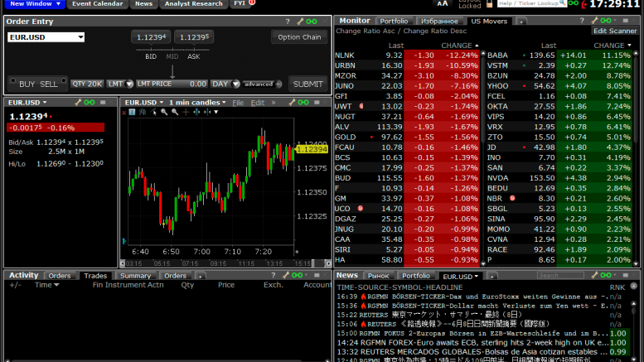Open Activity panel wrench configuration
The height and width of the screenshot is (362, 644).
point(286,275)
